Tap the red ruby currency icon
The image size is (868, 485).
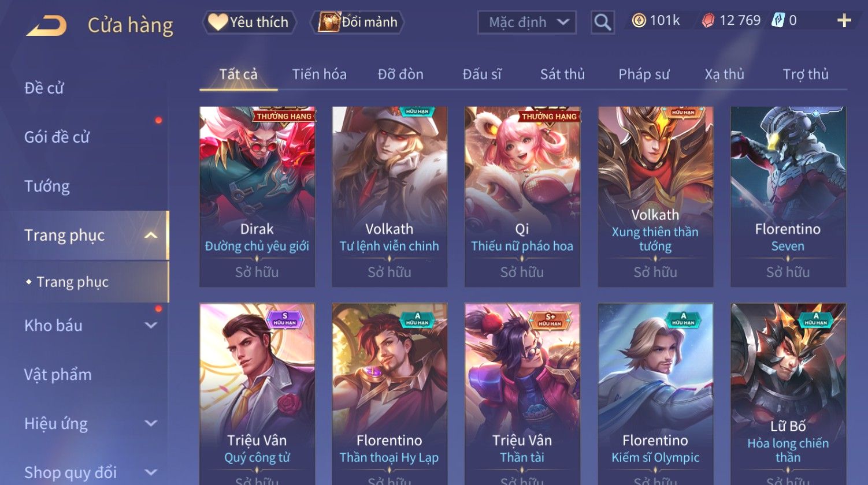pyautogui.click(x=708, y=21)
